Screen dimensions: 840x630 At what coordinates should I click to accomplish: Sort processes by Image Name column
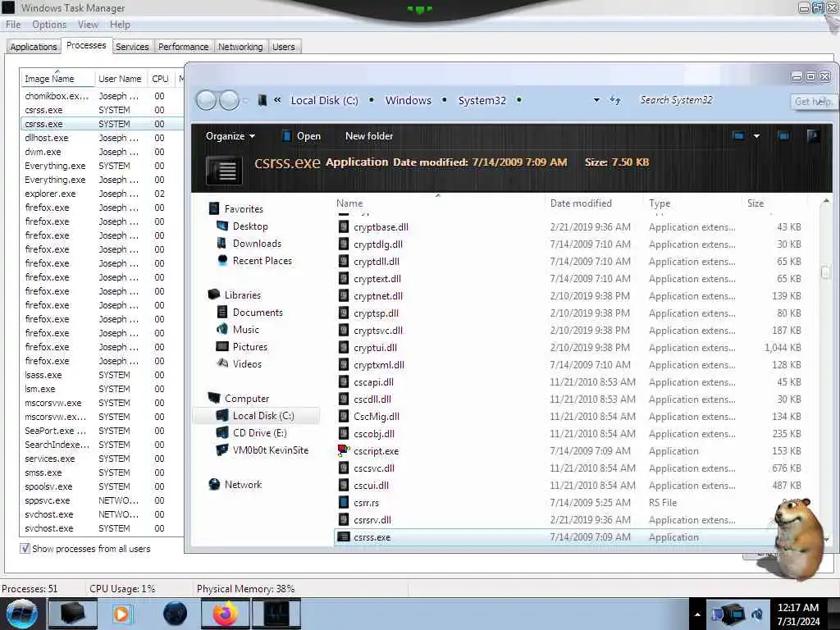(x=57, y=78)
